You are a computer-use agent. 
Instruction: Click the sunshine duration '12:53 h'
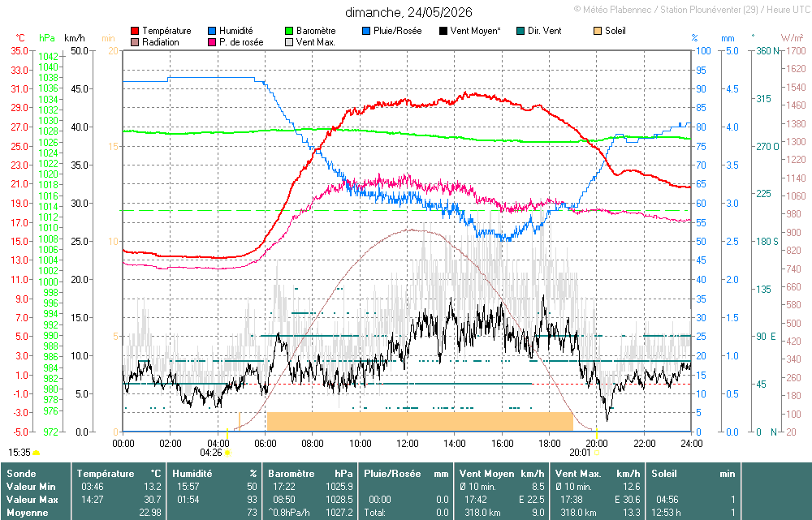point(666,513)
